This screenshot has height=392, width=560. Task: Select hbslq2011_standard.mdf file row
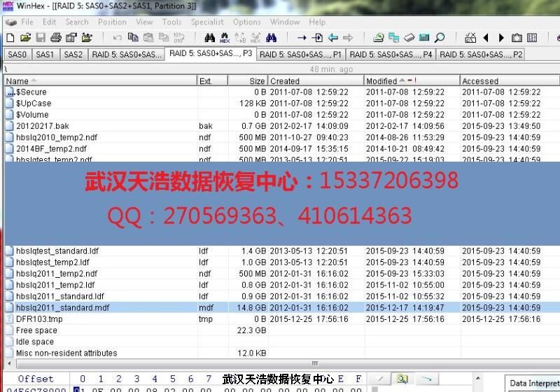(x=62, y=307)
